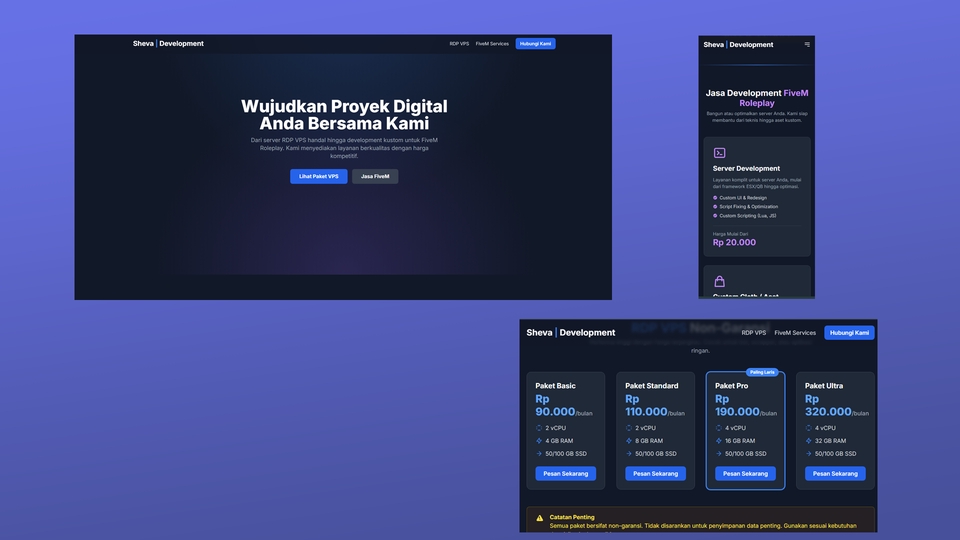Image resolution: width=960 pixels, height=540 pixels.
Task: Order Paket Pro with Pesan Sekarang
Action: [x=745, y=473]
